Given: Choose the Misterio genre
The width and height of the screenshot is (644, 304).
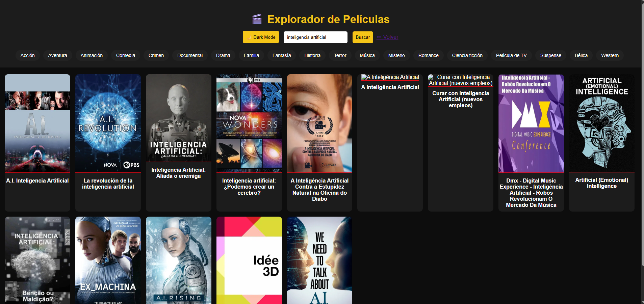Looking at the screenshot, I should pyautogui.click(x=396, y=55).
